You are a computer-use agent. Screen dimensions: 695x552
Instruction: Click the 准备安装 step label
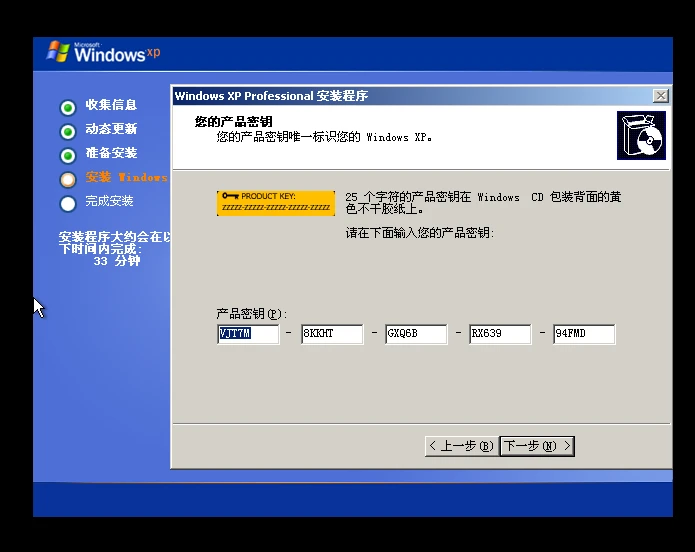pyautogui.click(x=111, y=153)
